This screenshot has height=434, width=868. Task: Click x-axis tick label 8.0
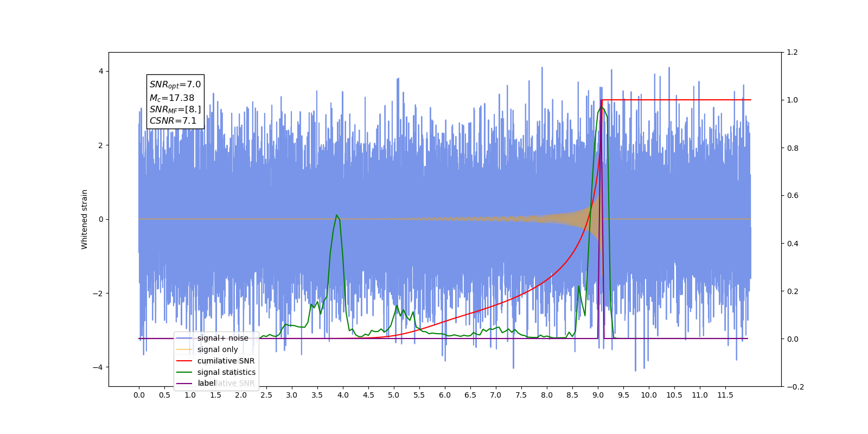pyautogui.click(x=547, y=395)
